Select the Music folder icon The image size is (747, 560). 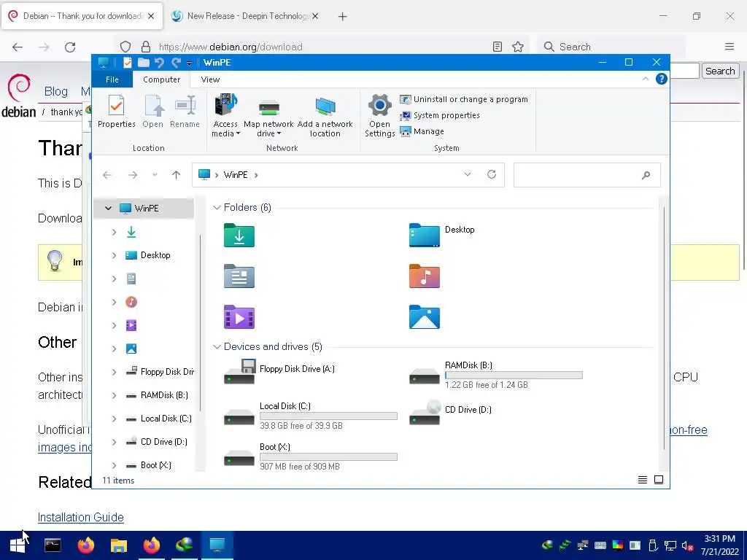click(x=424, y=276)
